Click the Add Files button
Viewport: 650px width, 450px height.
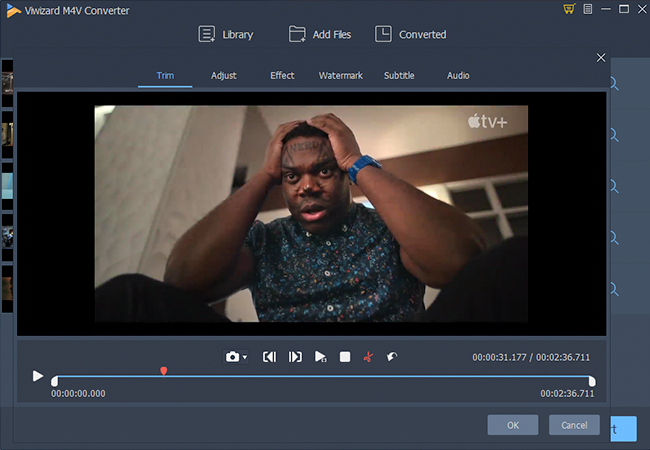click(322, 34)
